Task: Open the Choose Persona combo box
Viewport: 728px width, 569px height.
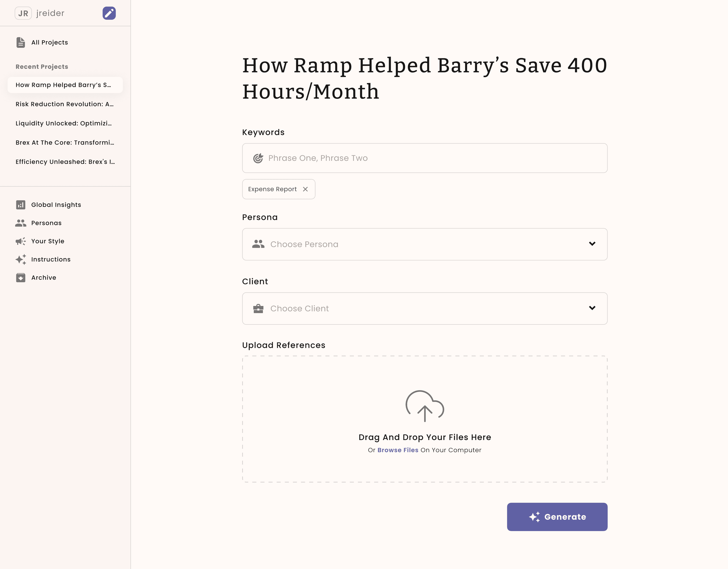Action: [x=425, y=244]
